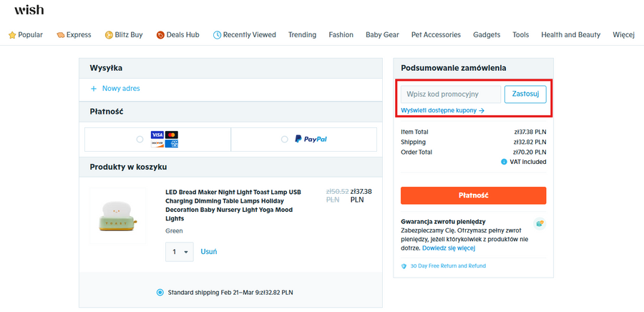Viewport: 644px width, 312px height.
Task: Go to Pet Accessories category
Action: [x=436, y=34]
